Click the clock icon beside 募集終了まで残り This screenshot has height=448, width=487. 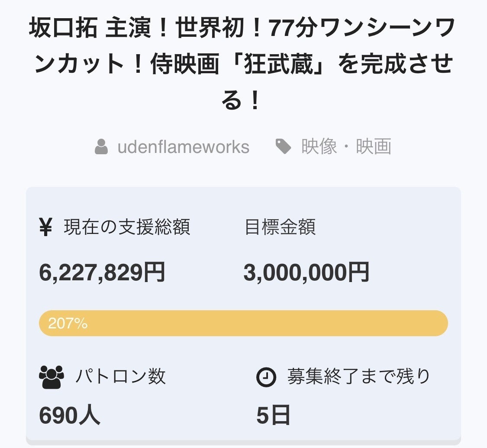click(x=266, y=377)
